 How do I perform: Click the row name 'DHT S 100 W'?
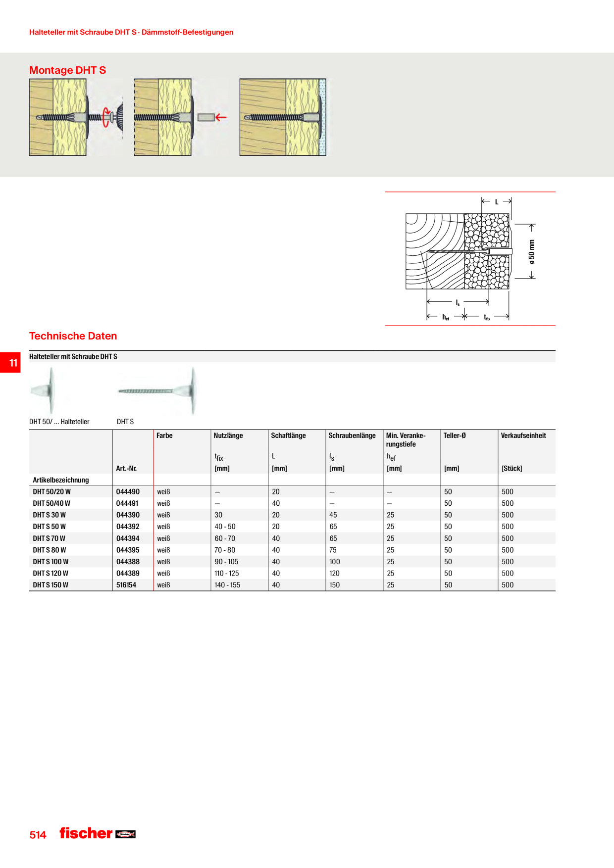pos(51,562)
